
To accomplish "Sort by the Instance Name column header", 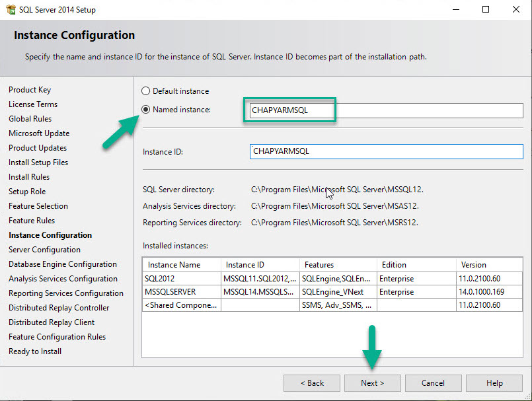I will coord(182,265).
